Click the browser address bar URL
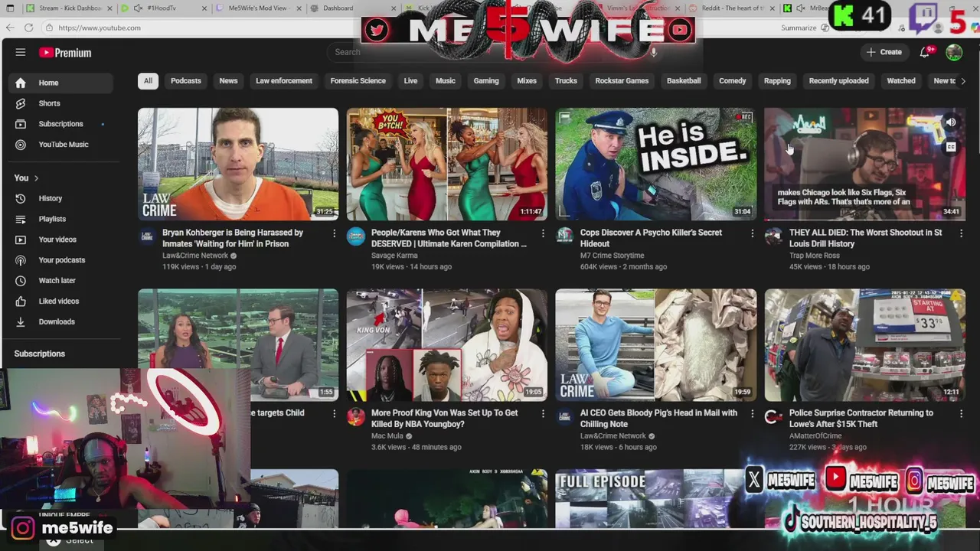 pyautogui.click(x=100, y=28)
